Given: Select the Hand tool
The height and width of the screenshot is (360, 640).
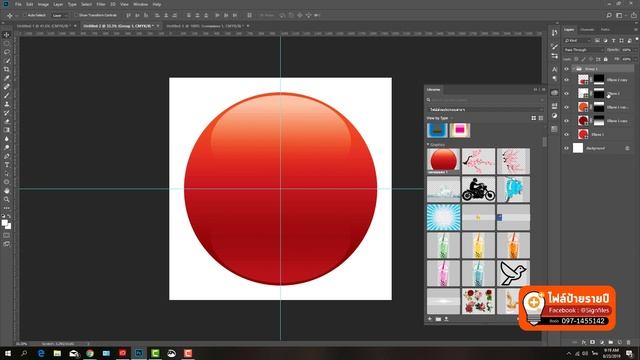Looking at the screenshot, I should 7,191.
